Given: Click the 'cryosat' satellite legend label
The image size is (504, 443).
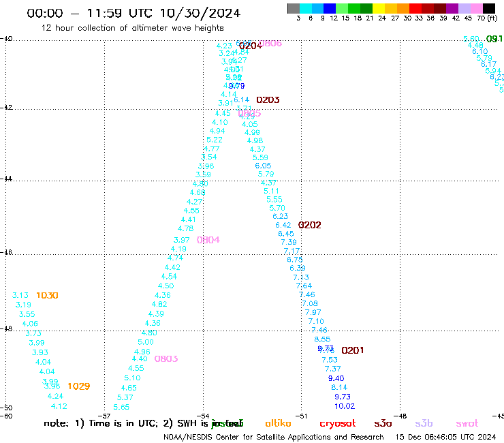Looking at the screenshot, I should tap(338, 424).
